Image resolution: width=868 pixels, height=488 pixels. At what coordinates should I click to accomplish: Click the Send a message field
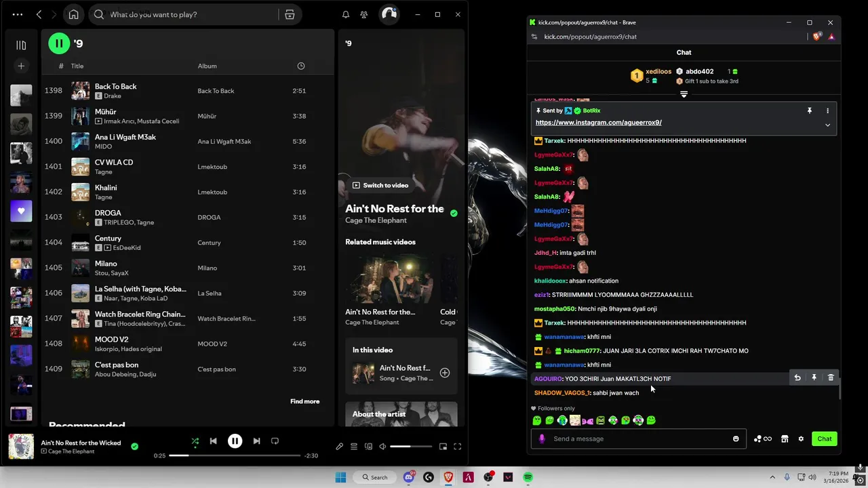(638, 439)
